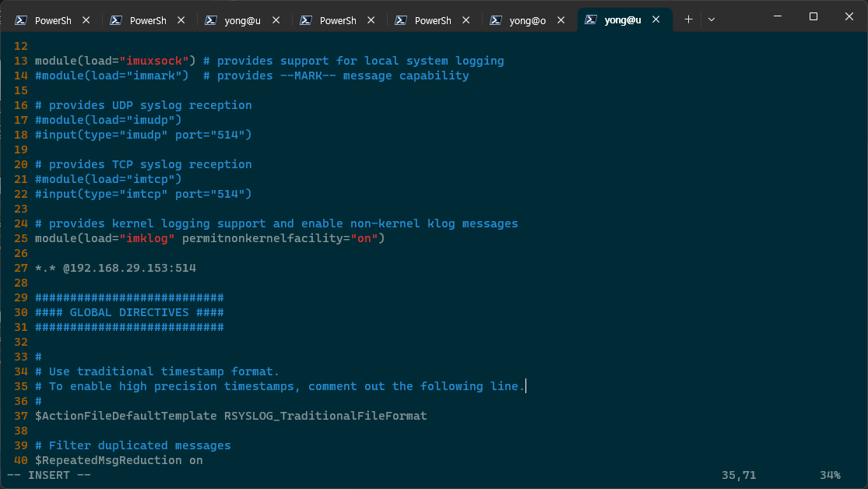Click 'provides support for local system logging' comment
The width and height of the screenshot is (868, 489).
(353, 61)
